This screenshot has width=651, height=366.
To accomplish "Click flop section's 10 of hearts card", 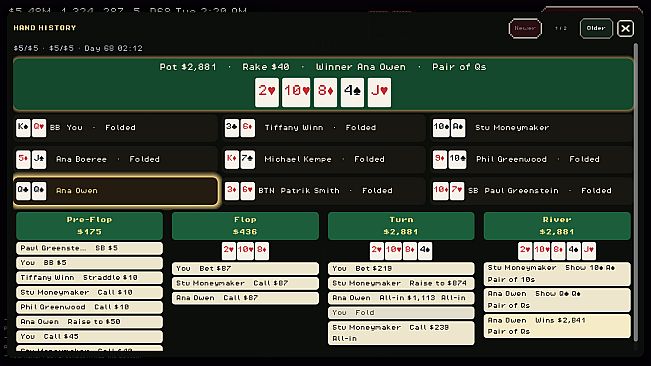I will (x=245, y=250).
